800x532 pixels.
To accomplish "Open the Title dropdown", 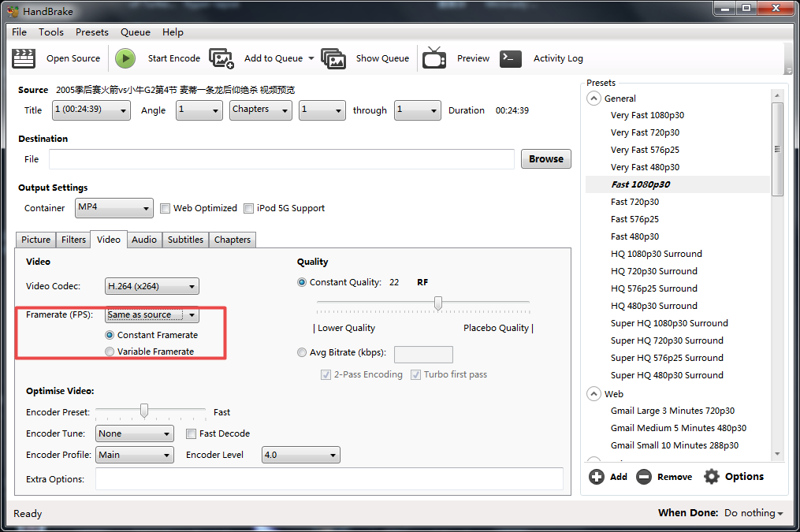I will pyautogui.click(x=91, y=110).
